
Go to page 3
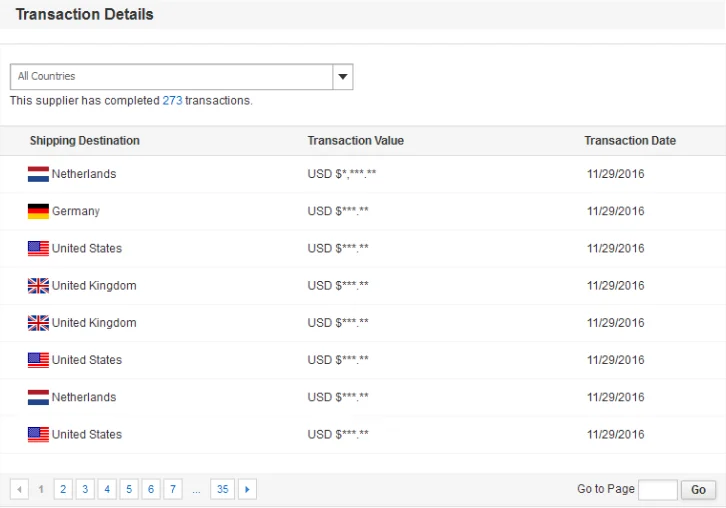point(85,489)
